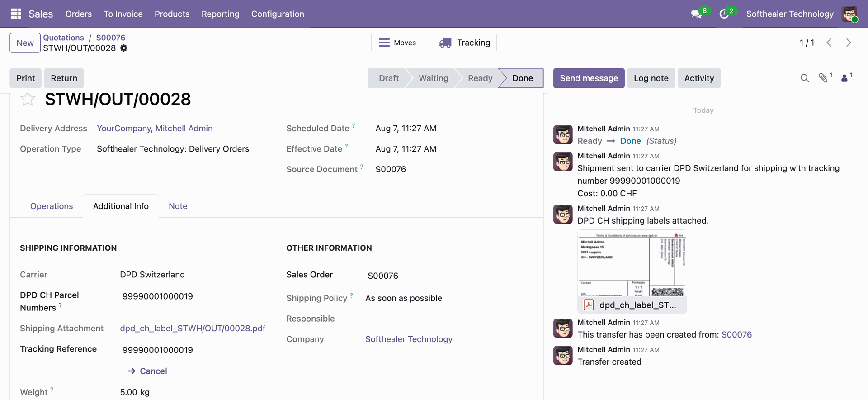Click the Print button
868x400 pixels.
pos(26,78)
